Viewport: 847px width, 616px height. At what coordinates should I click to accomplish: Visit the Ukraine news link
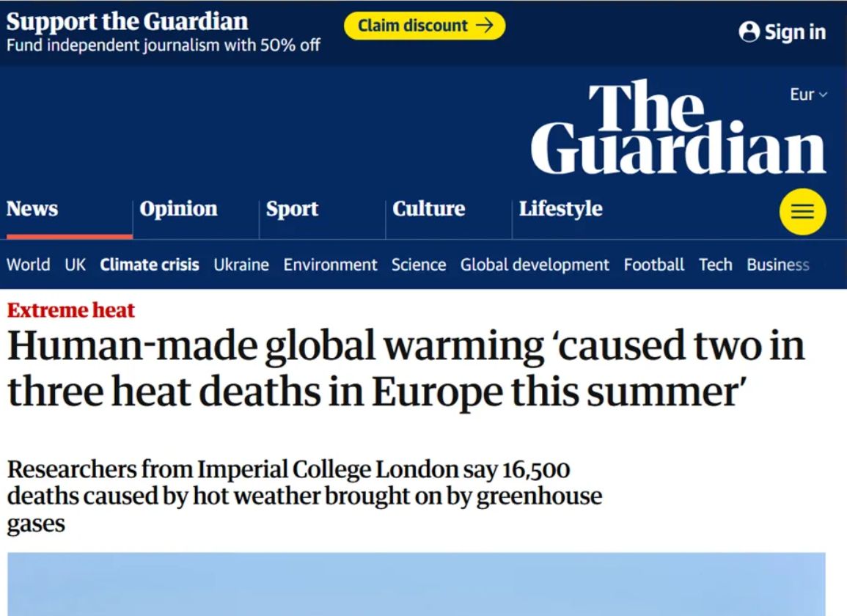241,265
